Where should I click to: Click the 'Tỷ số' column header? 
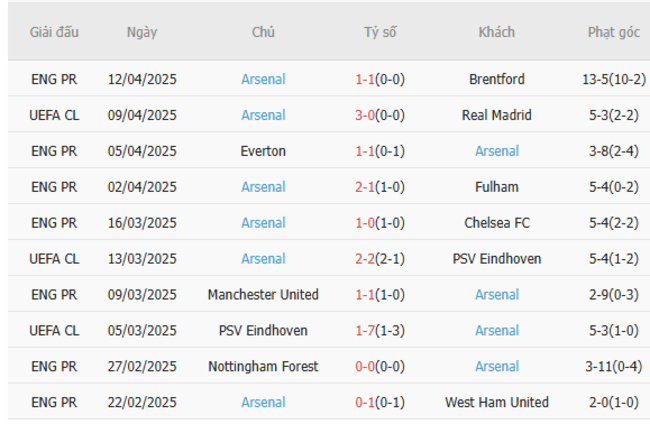click(x=380, y=32)
